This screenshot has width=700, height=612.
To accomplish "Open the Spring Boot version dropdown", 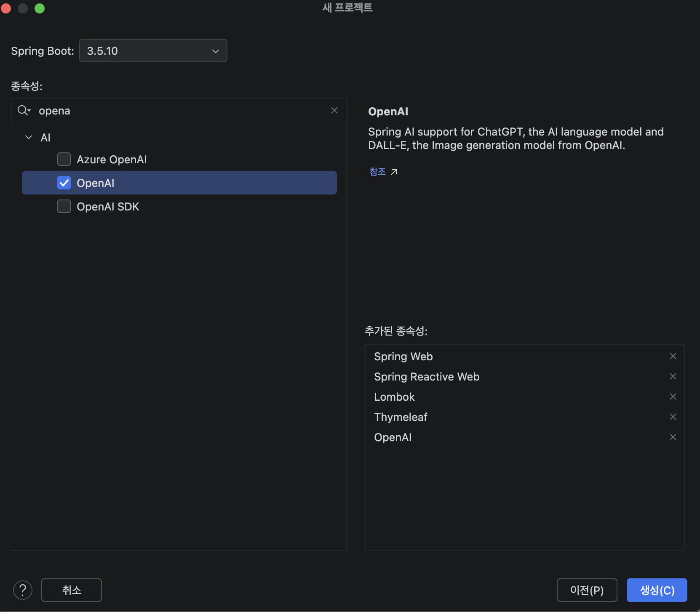I will coord(153,51).
